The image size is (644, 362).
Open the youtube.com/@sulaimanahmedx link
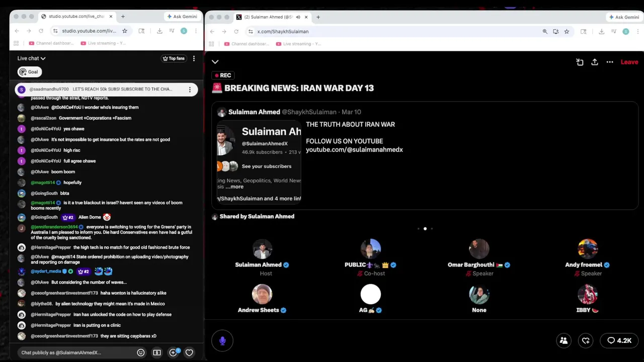click(x=354, y=149)
